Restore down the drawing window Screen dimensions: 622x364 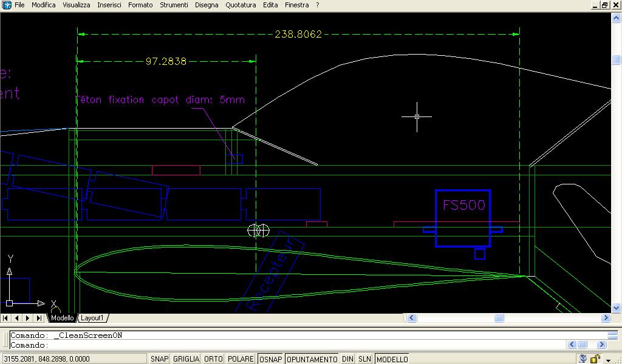click(x=604, y=5)
